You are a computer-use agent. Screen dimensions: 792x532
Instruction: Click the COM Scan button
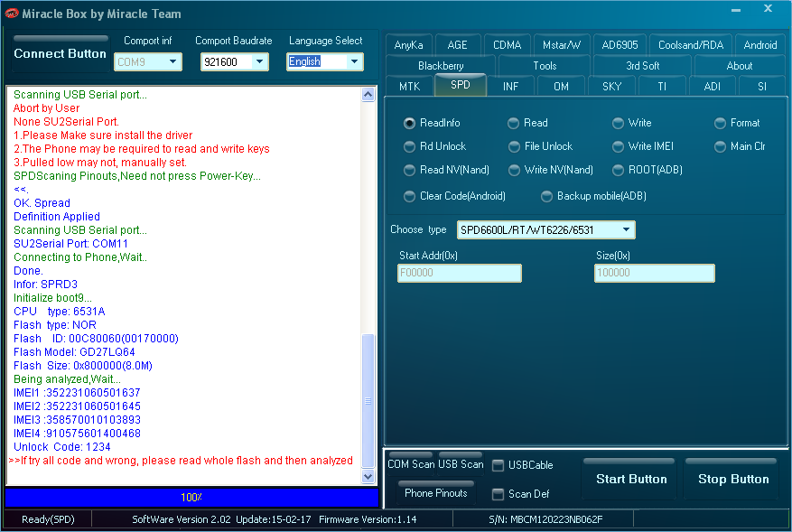(x=410, y=463)
